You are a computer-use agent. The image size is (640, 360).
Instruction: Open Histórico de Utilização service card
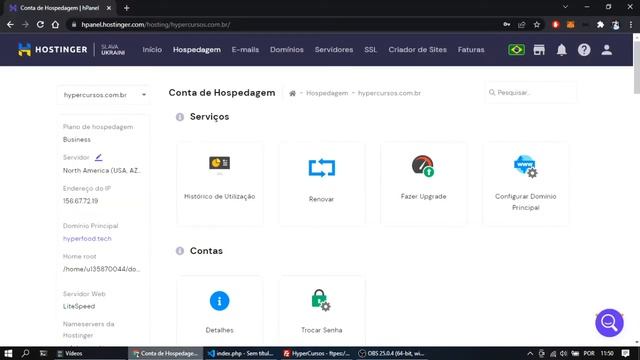pos(220,183)
